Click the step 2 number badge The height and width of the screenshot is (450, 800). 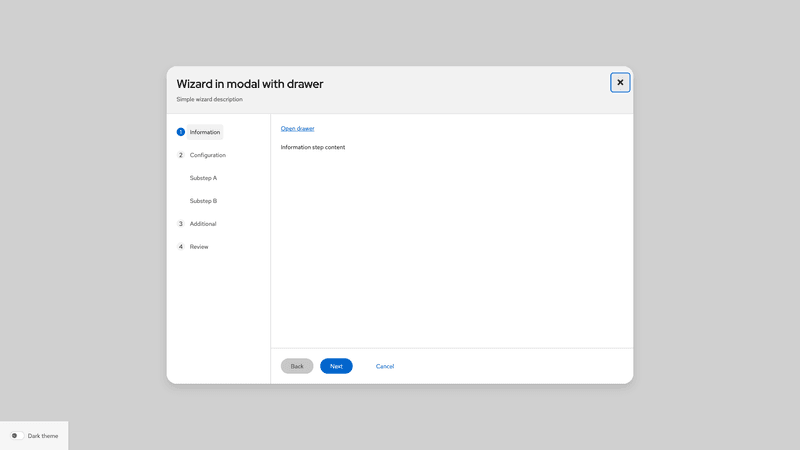point(181,155)
